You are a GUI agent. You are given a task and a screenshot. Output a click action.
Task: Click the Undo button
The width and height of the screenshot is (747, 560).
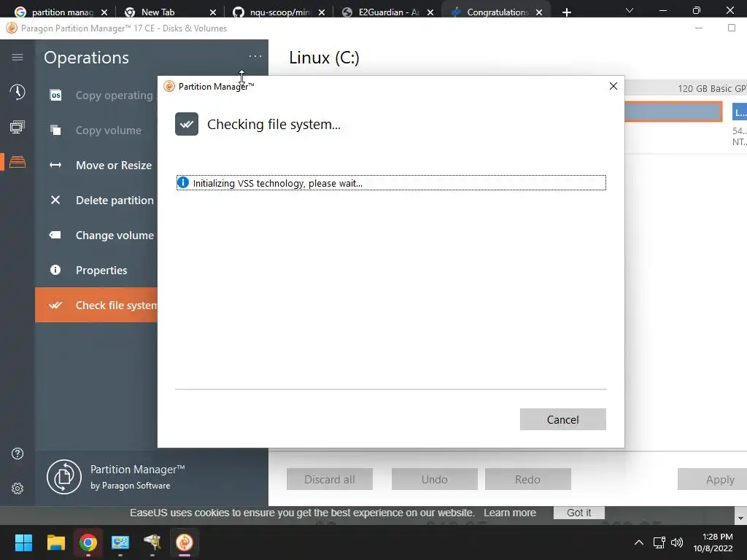click(x=435, y=479)
